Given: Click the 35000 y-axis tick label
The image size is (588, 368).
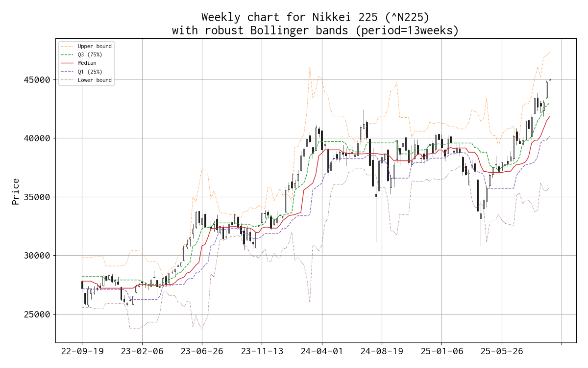Looking at the screenshot, I should pyautogui.click(x=37, y=197).
